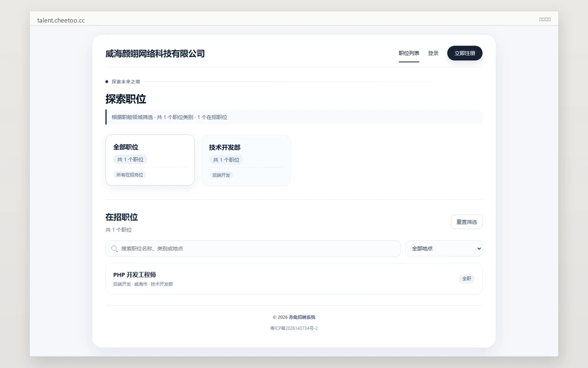Viewport: 588px width, 368px height.
Task: Click the 探索职位 heading
Action: (126, 99)
